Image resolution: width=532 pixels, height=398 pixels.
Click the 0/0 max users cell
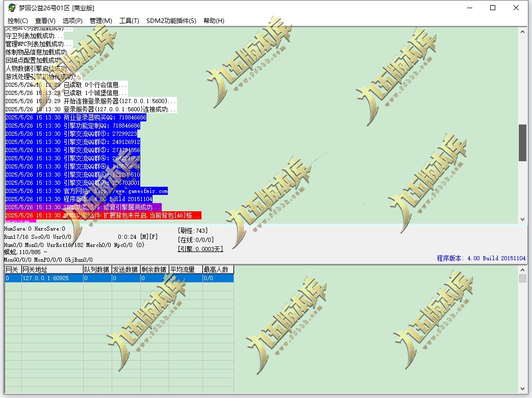pyautogui.click(x=218, y=278)
